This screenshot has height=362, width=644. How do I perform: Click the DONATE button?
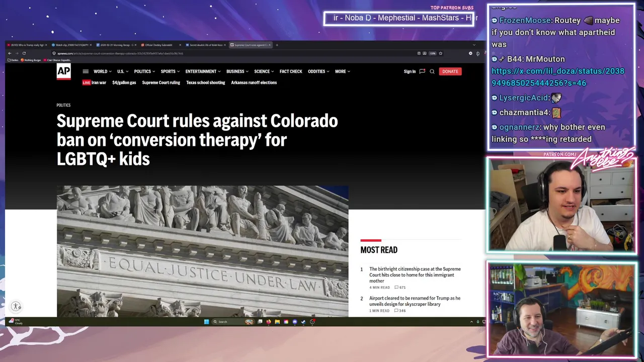click(x=450, y=71)
